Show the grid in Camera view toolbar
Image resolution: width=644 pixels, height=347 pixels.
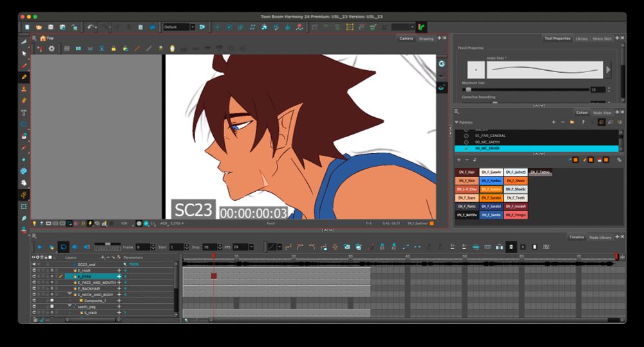66,48
